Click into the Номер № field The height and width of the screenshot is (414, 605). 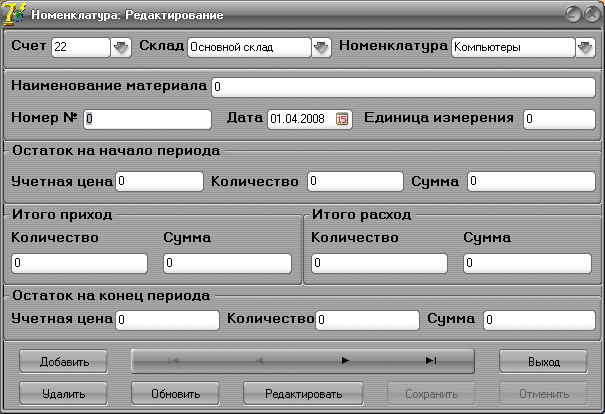click(147, 119)
